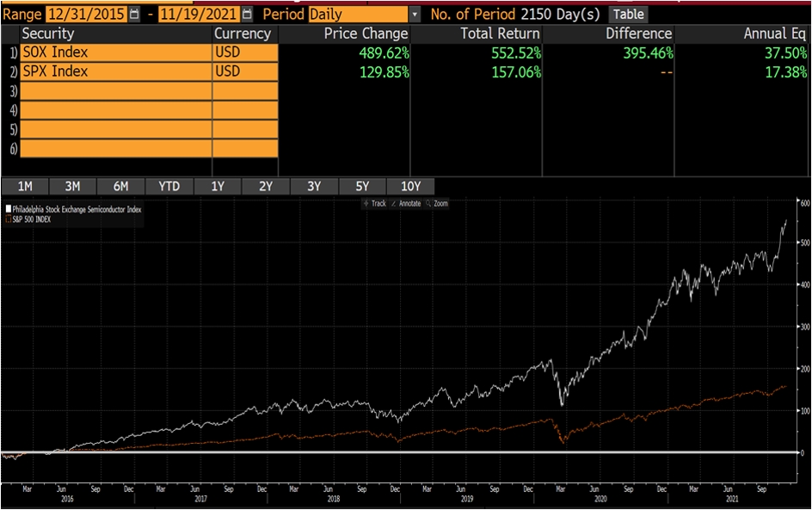Image resolution: width=812 pixels, height=510 pixels.
Task: Activate the Track crosshair tool
Action: pyautogui.click(x=374, y=204)
